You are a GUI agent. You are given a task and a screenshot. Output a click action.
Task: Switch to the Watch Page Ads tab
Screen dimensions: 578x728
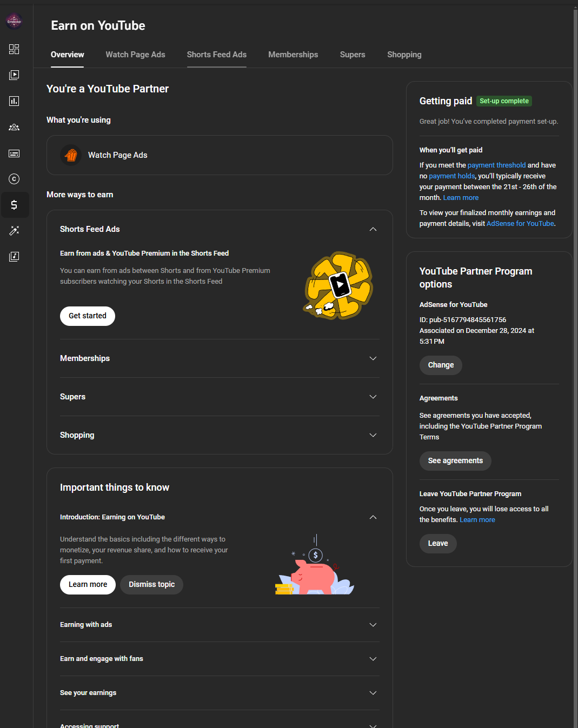[135, 55]
